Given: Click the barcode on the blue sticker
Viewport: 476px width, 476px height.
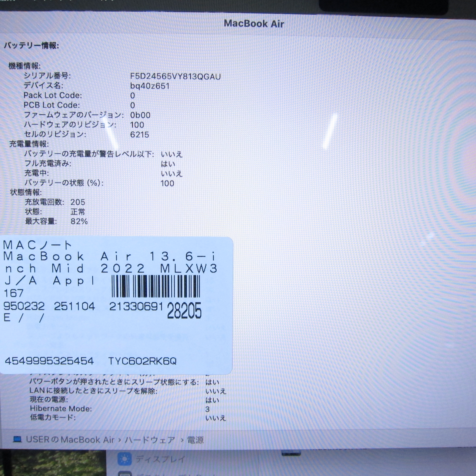Looking at the screenshot, I should 156,286.
